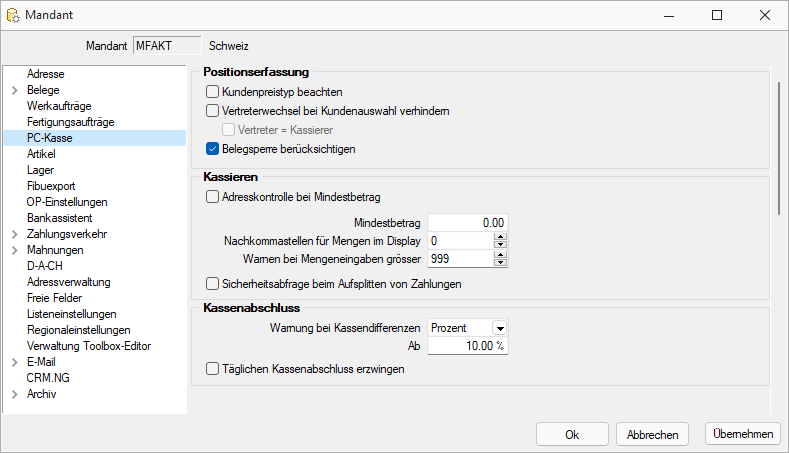The height and width of the screenshot is (453, 789).
Task: Confirm with the Ok button
Action: click(572, 434)
